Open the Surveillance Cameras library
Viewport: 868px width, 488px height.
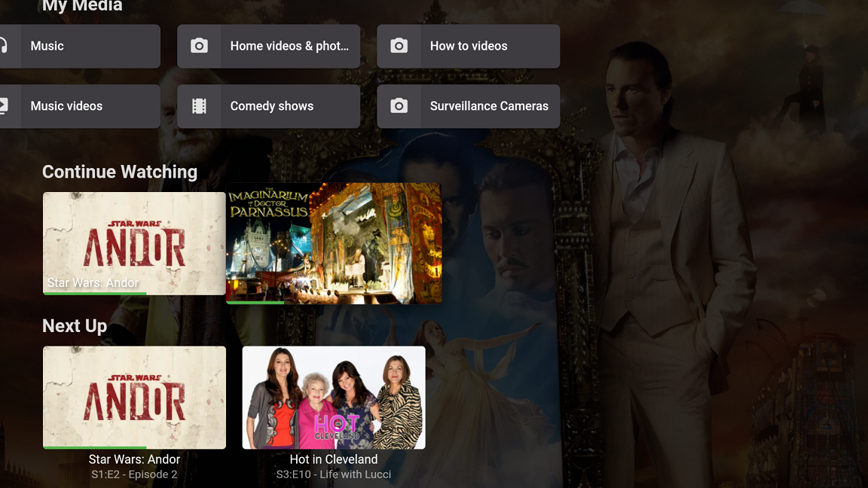pos(469,106)
